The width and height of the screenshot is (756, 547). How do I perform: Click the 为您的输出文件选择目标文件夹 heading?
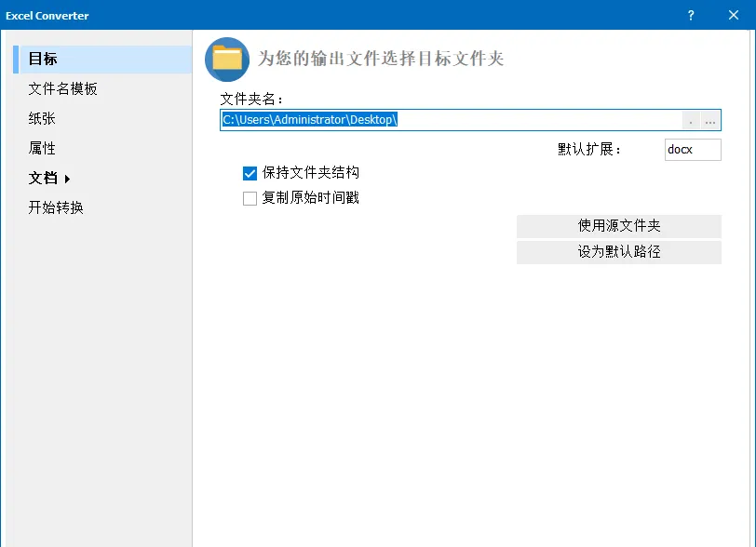381,59
